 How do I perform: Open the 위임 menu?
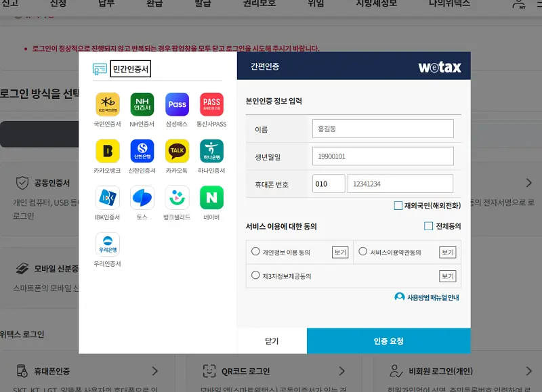tap(316, 4)
